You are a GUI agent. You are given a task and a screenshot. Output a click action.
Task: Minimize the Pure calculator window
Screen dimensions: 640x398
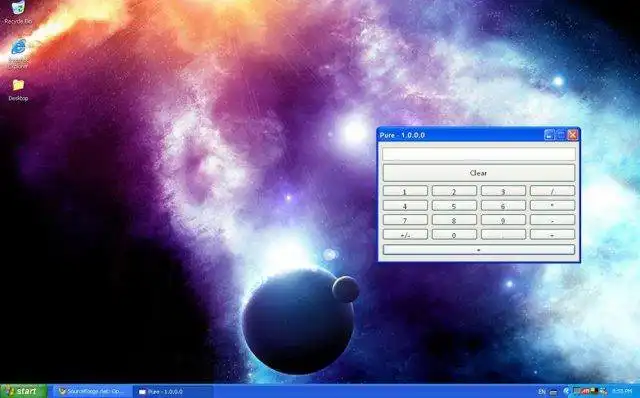549,135
